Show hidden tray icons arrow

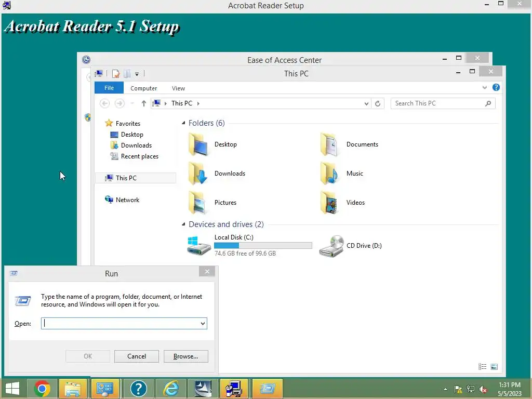445,389
